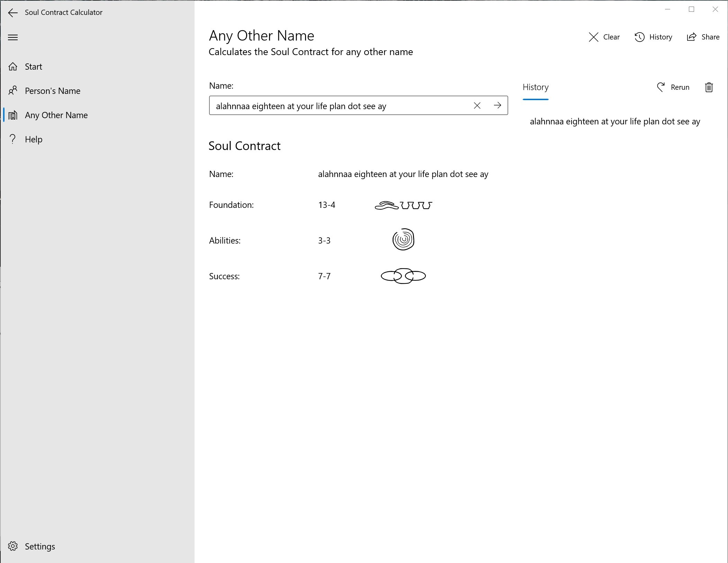Open the Person's Name calculator

click(52, 91)
